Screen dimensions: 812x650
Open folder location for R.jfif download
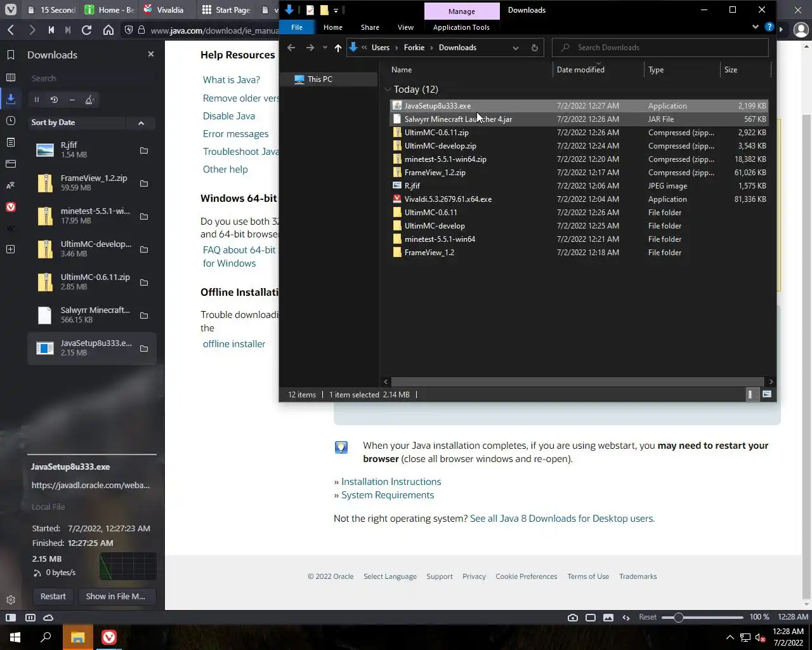(144, 150)
